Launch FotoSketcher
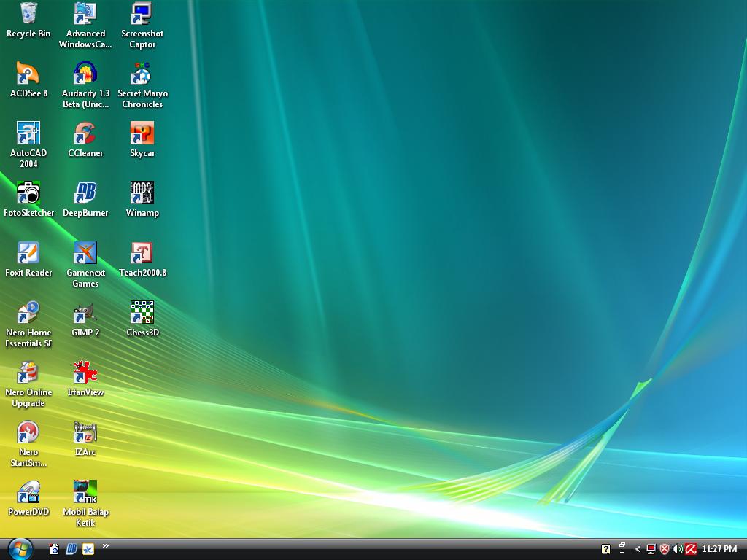 [30, 192]
